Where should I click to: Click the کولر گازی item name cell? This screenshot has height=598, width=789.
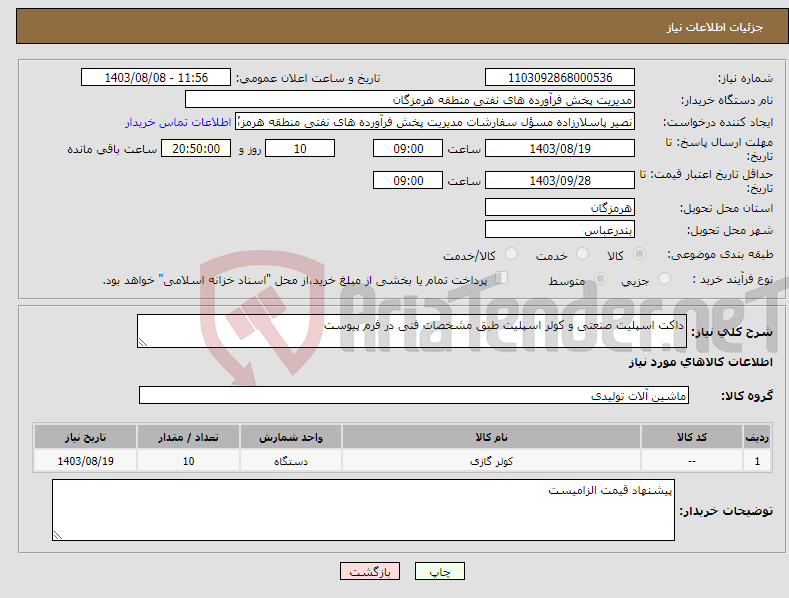pyautogui.click(x=491, y=461)
